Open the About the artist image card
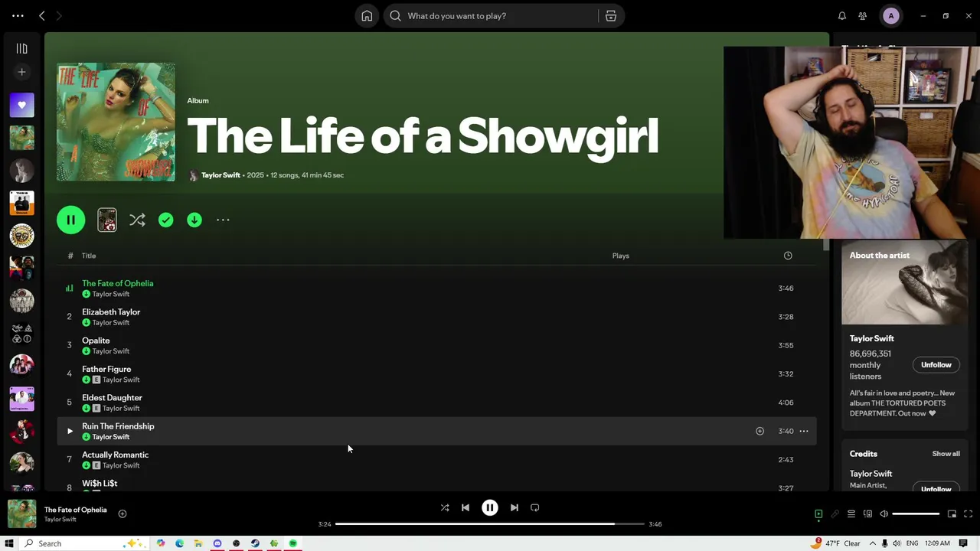This screenshot has height=551, width=980. pyautogui.click(x=905, y=282)
